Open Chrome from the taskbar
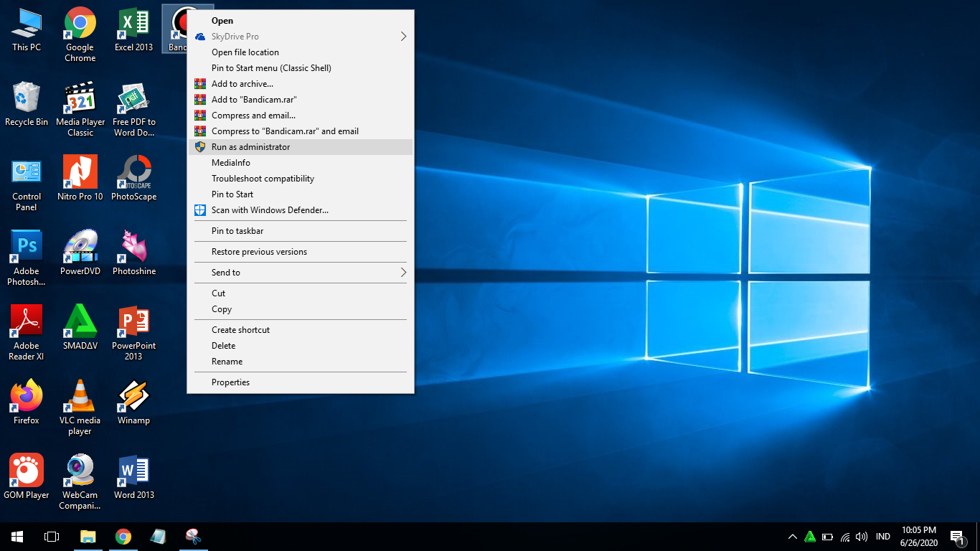Screen dimensions: 980x551 coord(123,537)
